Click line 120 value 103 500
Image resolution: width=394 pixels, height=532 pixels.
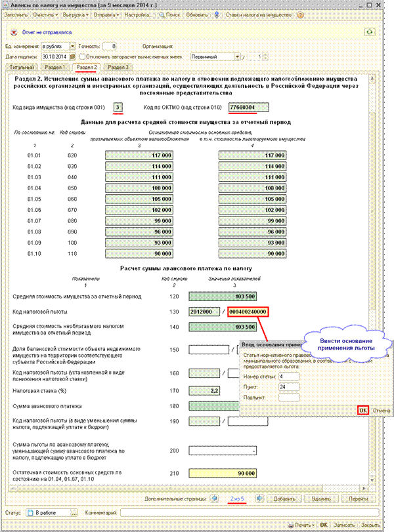(x=223, y=297)
